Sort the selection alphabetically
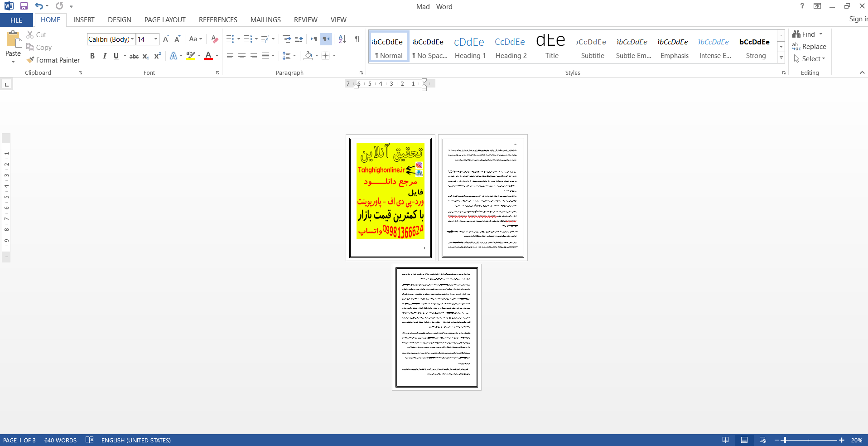Viewport: 868px width, 446px height. coord(342,39)
